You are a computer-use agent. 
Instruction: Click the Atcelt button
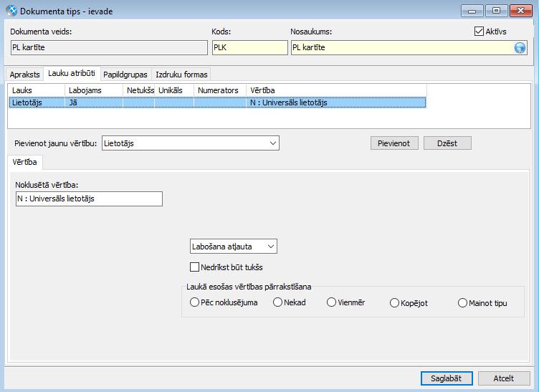point(504,378)
